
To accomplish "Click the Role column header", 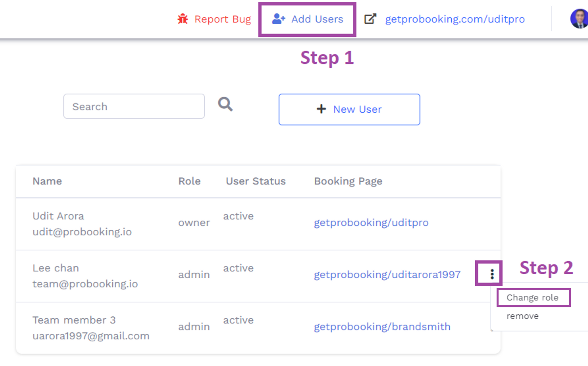I will (190, 181).
